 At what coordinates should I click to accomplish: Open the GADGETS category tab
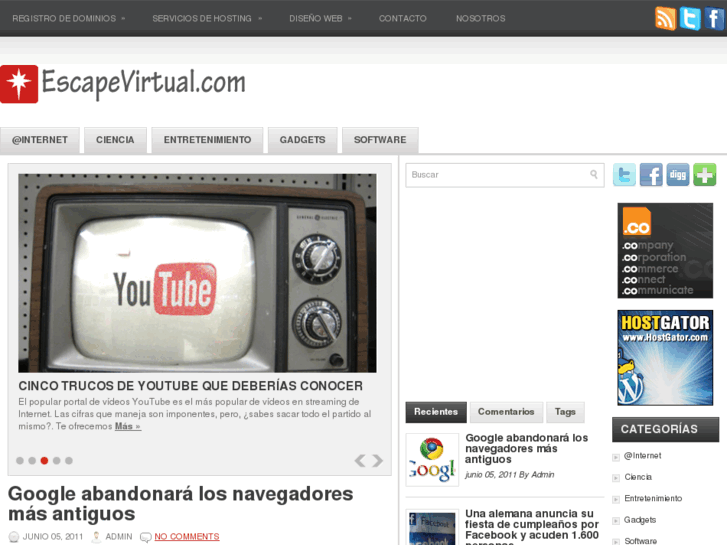point(302,140)
